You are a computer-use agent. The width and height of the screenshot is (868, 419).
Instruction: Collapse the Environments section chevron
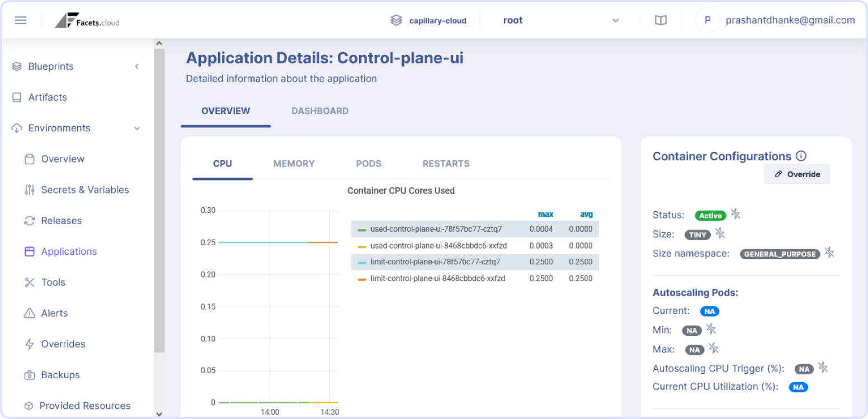click(x=137, y=128)
